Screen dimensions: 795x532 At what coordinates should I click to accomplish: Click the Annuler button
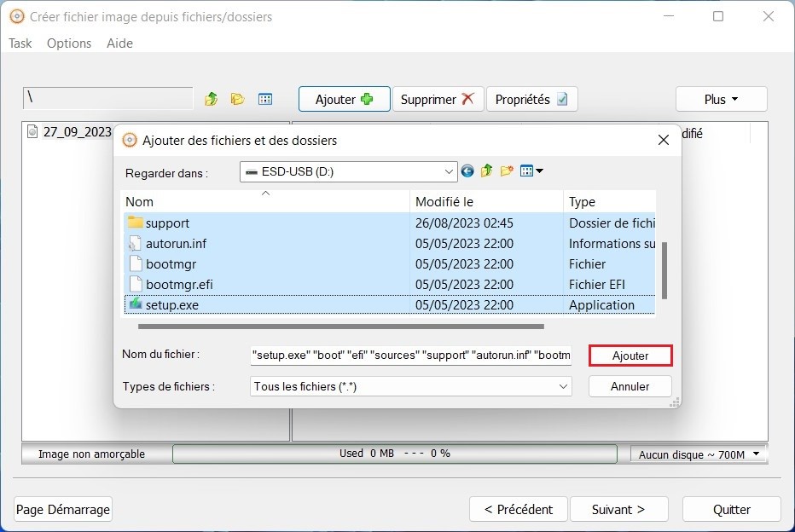pyautogui.click(x=630, y=386)
